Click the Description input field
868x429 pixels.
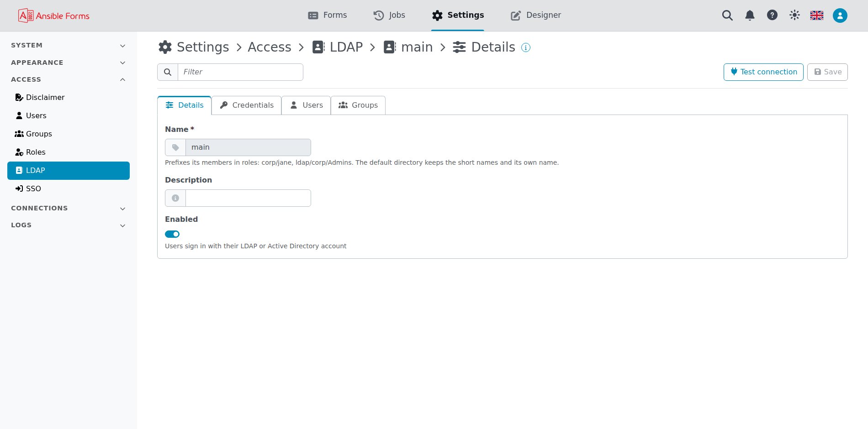(x=248, y=198)
